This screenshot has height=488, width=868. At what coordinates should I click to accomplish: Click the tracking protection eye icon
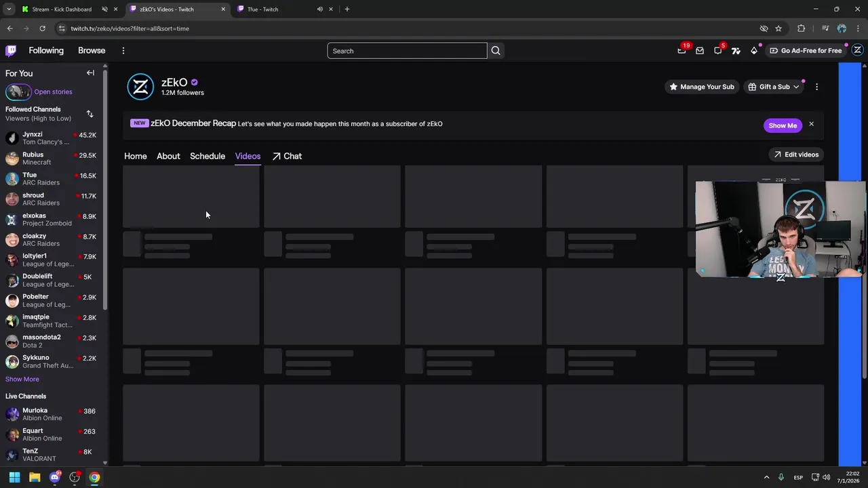(764, 28)
